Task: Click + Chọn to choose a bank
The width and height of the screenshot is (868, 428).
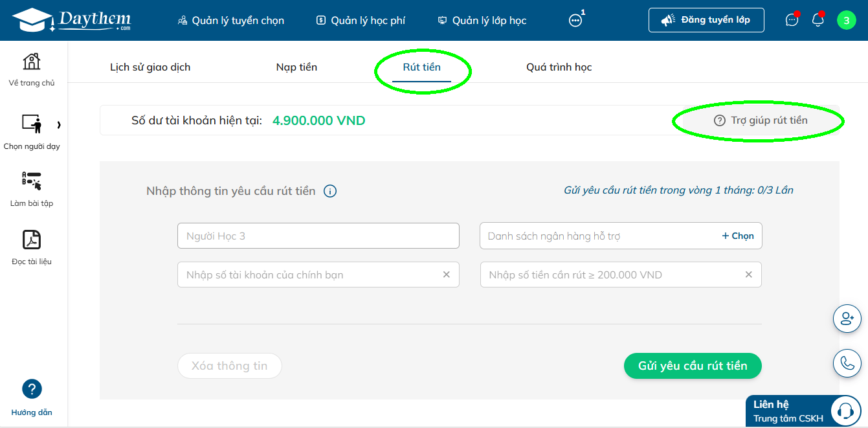Action: point(738,236)
